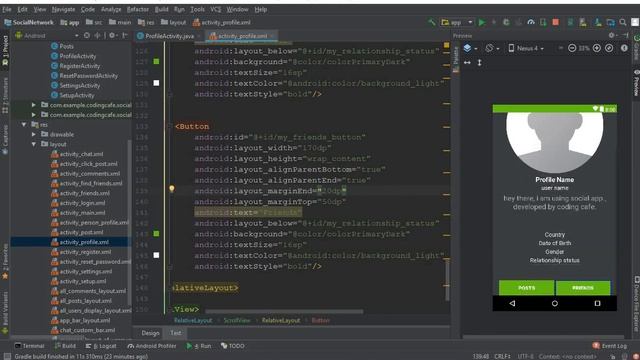640x360 pixels.
Task: Switch to the Design tab
Action: click(x=150, y=333)
